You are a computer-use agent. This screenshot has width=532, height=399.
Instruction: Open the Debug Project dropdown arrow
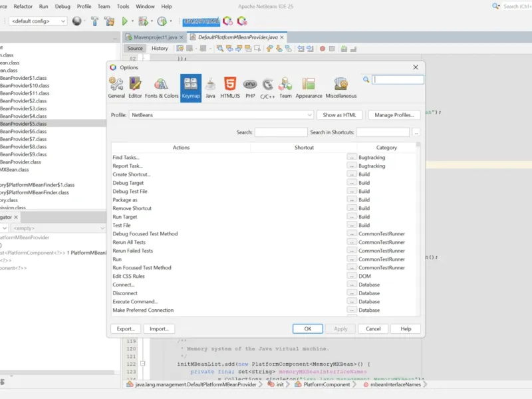152,21
